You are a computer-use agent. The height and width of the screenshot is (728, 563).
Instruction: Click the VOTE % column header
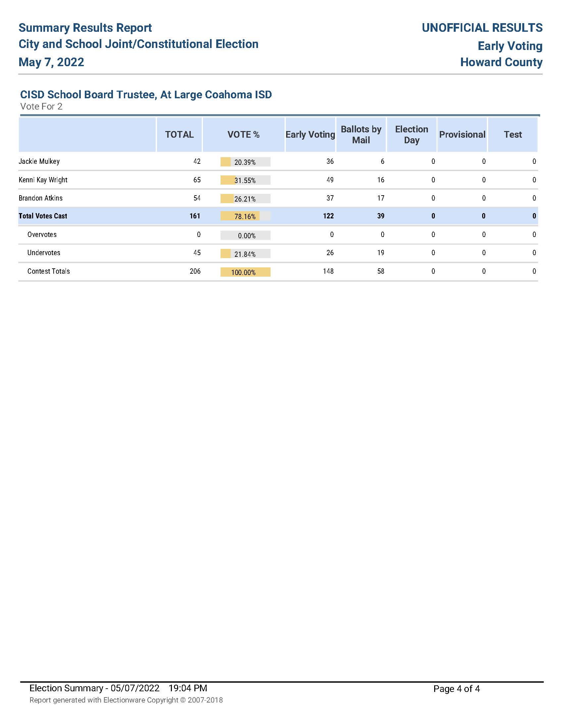pos(243,135)
